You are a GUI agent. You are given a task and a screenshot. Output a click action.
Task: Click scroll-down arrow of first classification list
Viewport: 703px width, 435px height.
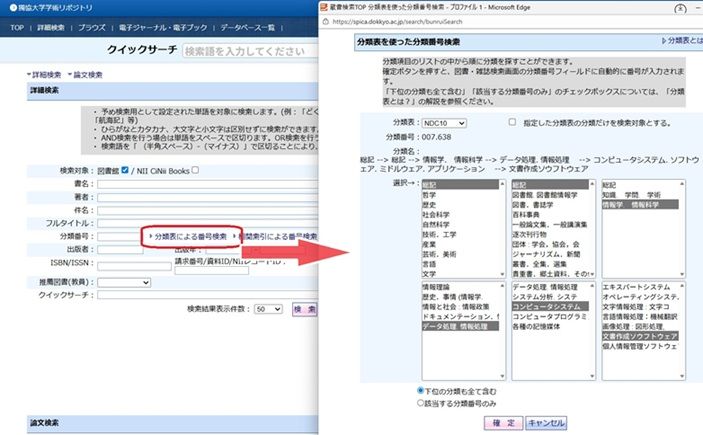(x=502, y=274)
